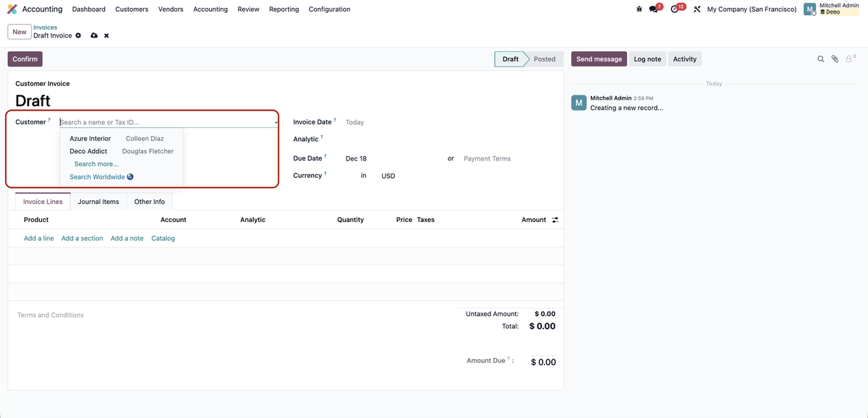The image size is (868, 418).
Task: Save record with the cloud upload icon
Action: pos(94,35)
